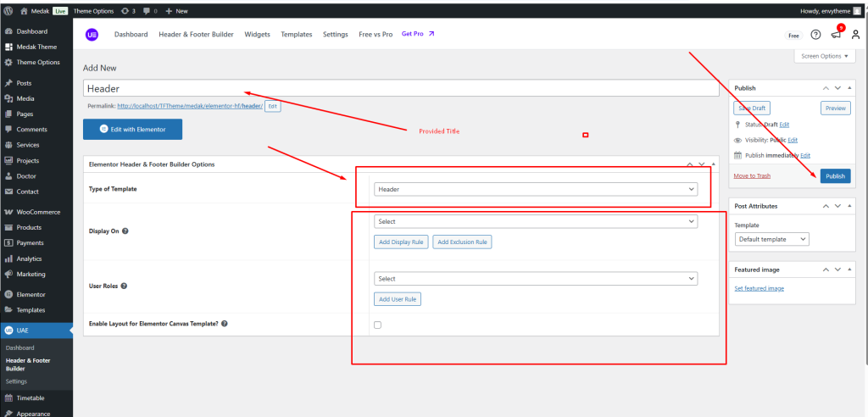Click User Roles help tooltip icon

pos(125,286)
